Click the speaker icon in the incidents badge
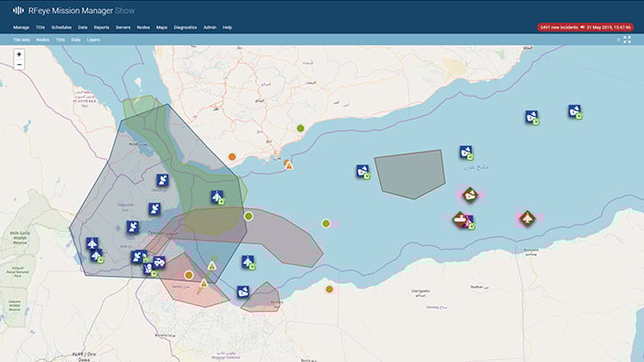Viewport: 644px width, 362px height. coord(582,28)
